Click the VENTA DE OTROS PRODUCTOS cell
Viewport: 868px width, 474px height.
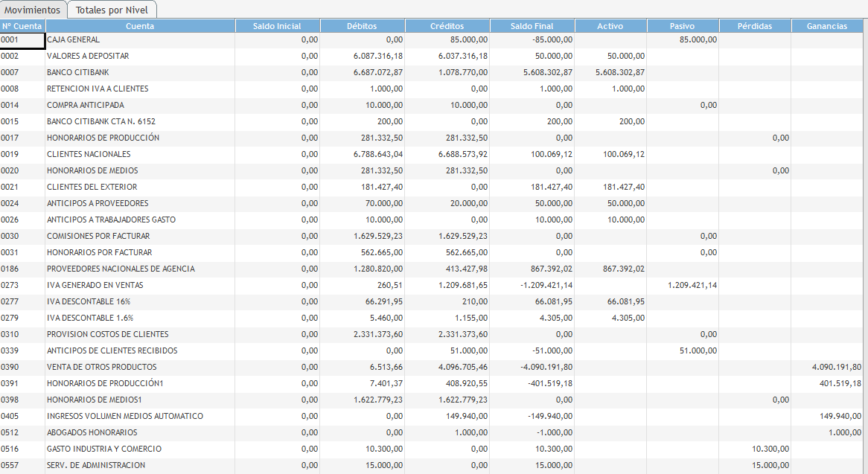click(101, 367)
